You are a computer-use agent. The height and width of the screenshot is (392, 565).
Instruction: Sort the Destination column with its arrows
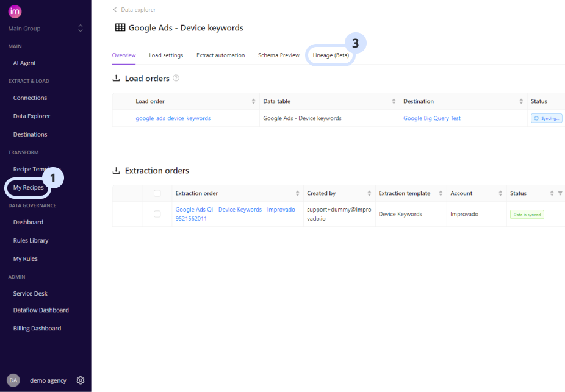(x=520, y=101)
